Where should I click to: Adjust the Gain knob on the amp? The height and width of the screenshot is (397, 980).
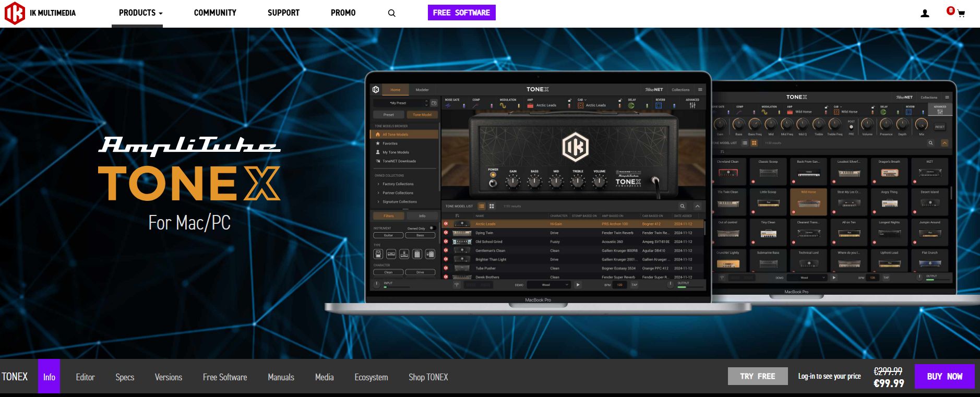[513, 182]
